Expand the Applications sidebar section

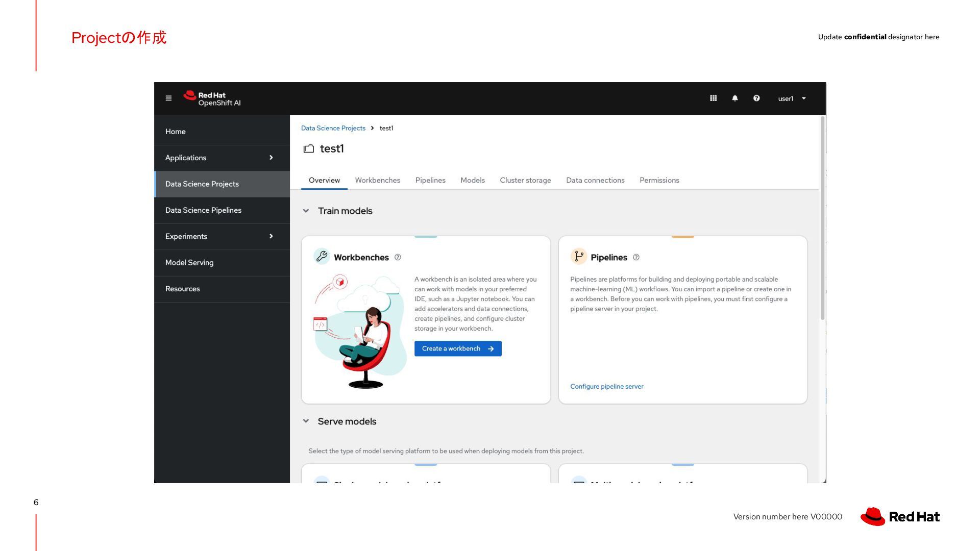[222, 158]
